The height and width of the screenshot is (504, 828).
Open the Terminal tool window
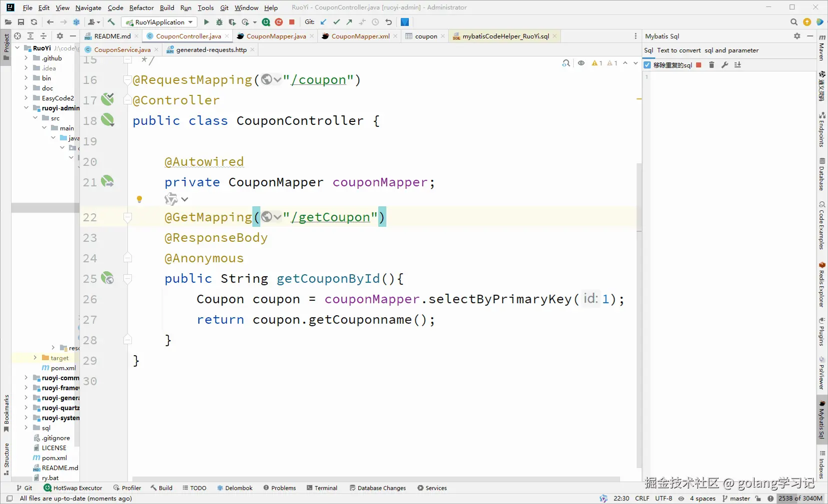(x=322, y=488)
